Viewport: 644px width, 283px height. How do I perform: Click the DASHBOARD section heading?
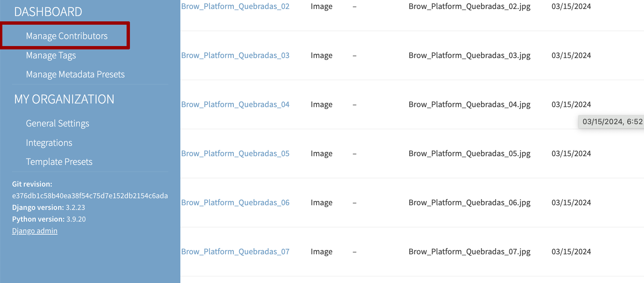point(48,11)
